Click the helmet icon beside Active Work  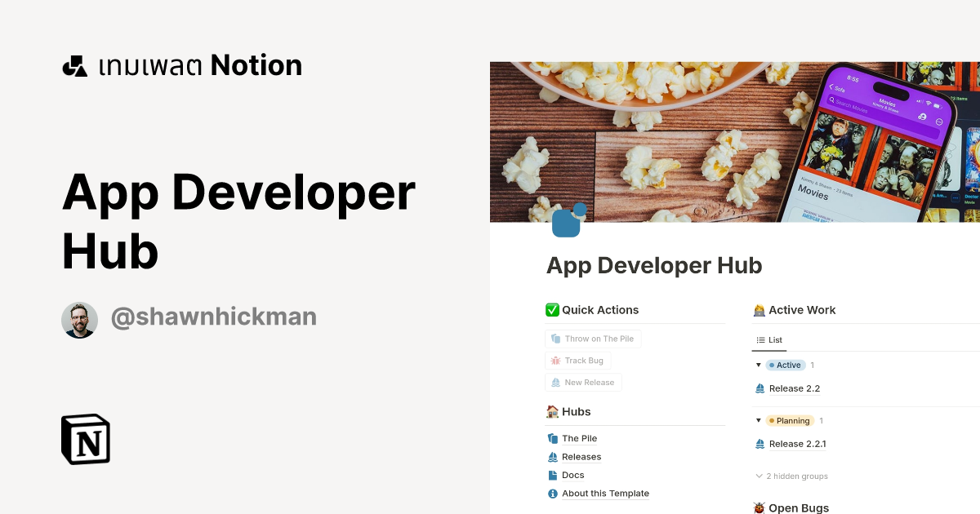pos(759,309)
